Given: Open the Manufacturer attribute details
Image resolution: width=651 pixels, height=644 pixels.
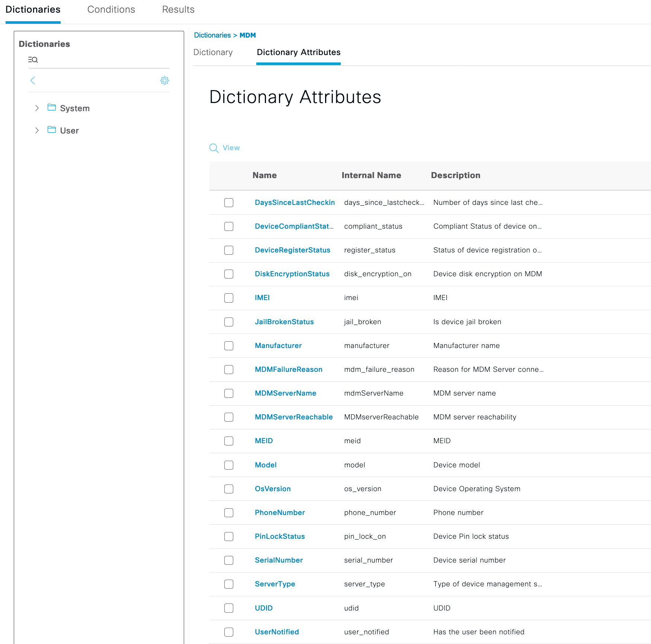Looking at the screenshot, I should (278, 345).
